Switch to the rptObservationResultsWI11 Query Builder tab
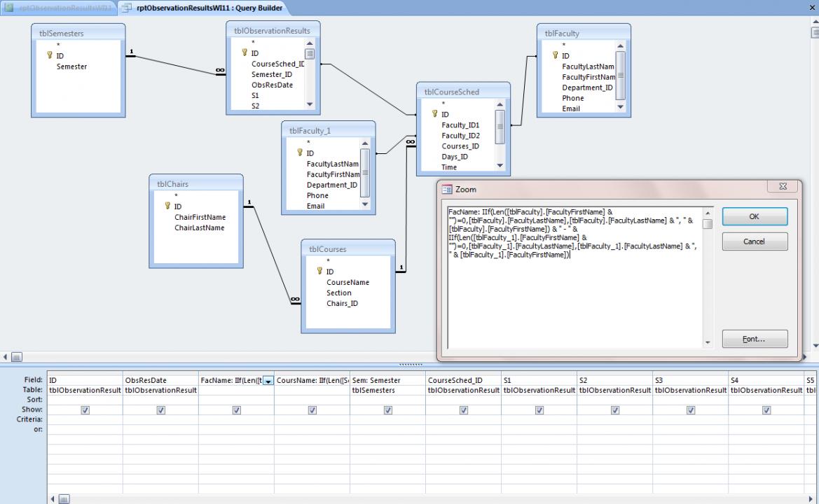This screenshot has width=819, height=504. click(204, 8)
